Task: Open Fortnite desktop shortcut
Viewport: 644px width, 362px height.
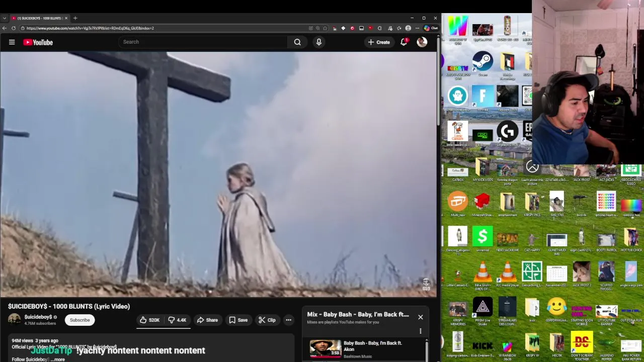Action: point(482,99)
